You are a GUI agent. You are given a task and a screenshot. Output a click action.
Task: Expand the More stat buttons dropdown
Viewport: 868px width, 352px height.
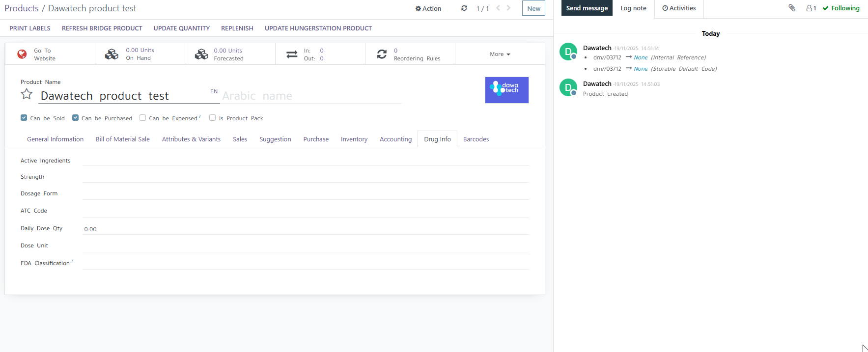[x=500, y=54]
